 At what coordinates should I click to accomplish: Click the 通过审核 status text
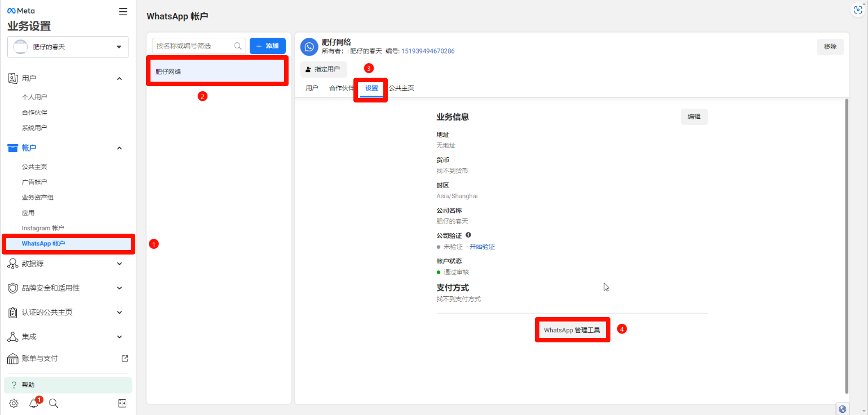click(x=457, y=272)
